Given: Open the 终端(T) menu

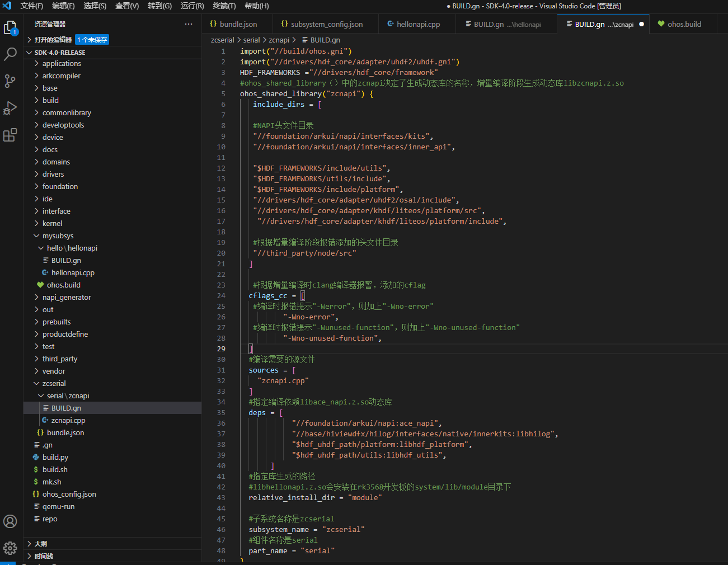Looking at the screenshot, I should click(224, 6).
